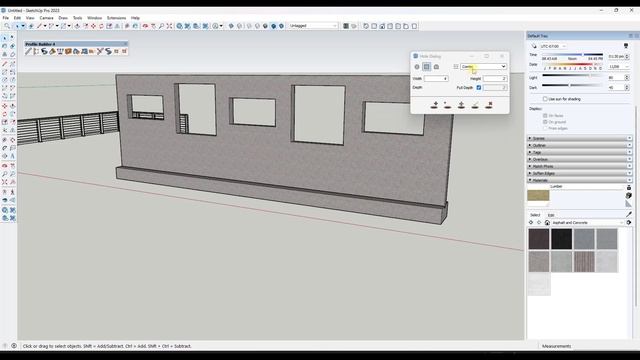Viewport: 640px width, 360px height.
Task: Open the Help menu
Action: tap(135, 18)
